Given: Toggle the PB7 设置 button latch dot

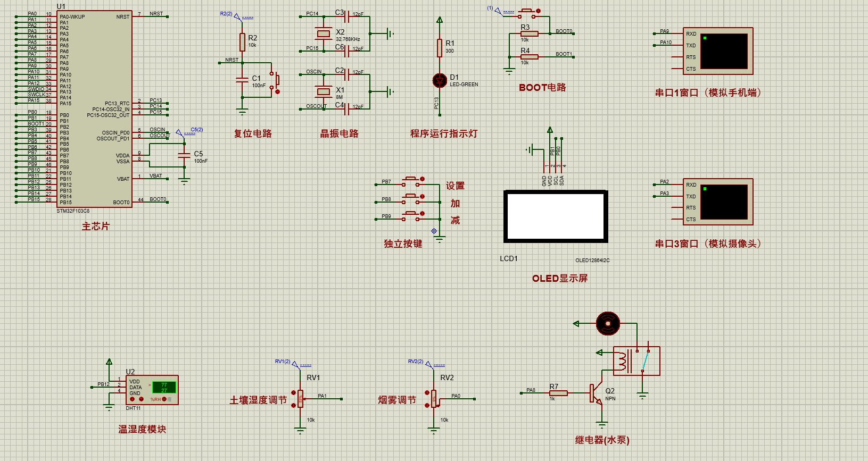Looking at the screenshot, I should coord(422,179).
